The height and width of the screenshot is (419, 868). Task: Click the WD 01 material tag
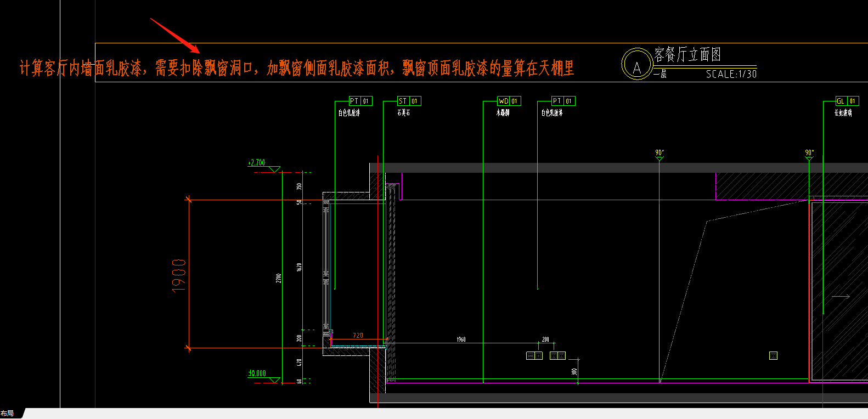509,101
